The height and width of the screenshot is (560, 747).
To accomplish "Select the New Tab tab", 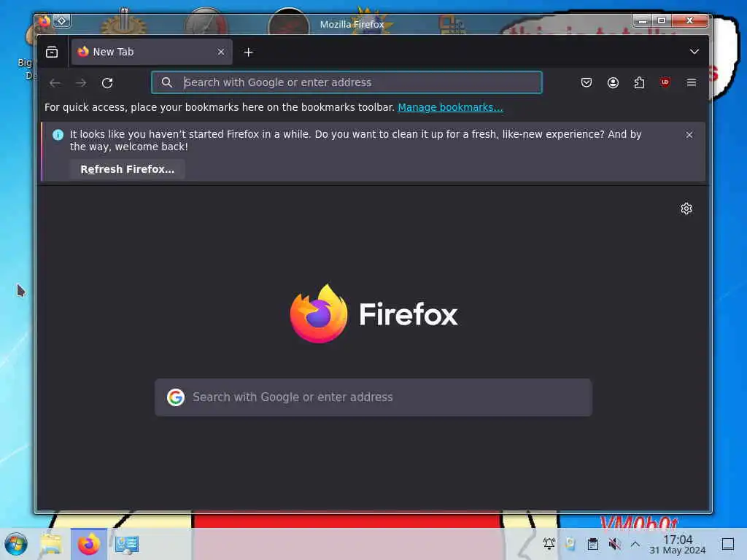I will click(x=152, y=52).
